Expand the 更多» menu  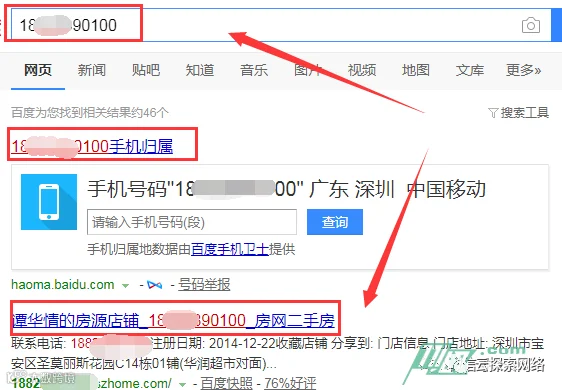pyautogui.click(x=524, y=70)
